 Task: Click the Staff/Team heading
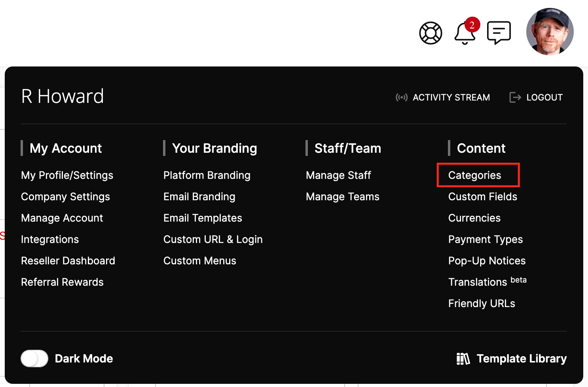pyautogui.click(x=348, y=148)
